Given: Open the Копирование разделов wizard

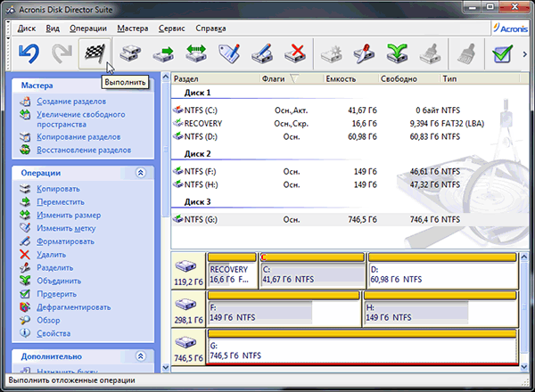Looking at the screenshot, I should pos(78,137).
